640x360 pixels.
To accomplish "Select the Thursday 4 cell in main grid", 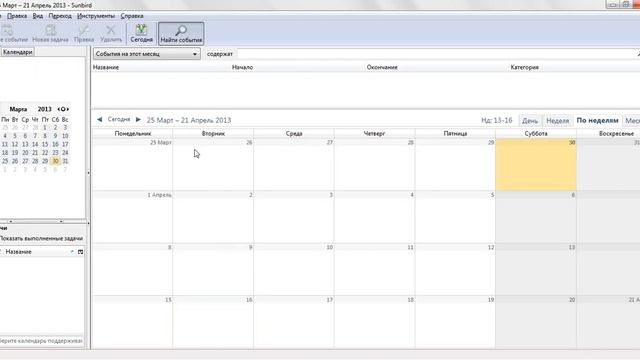I will point(375,217).
